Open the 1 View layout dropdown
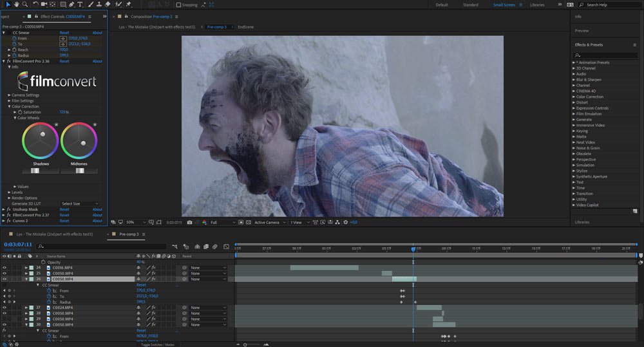The height and width of the screenshot is (347, 644). 300,222
